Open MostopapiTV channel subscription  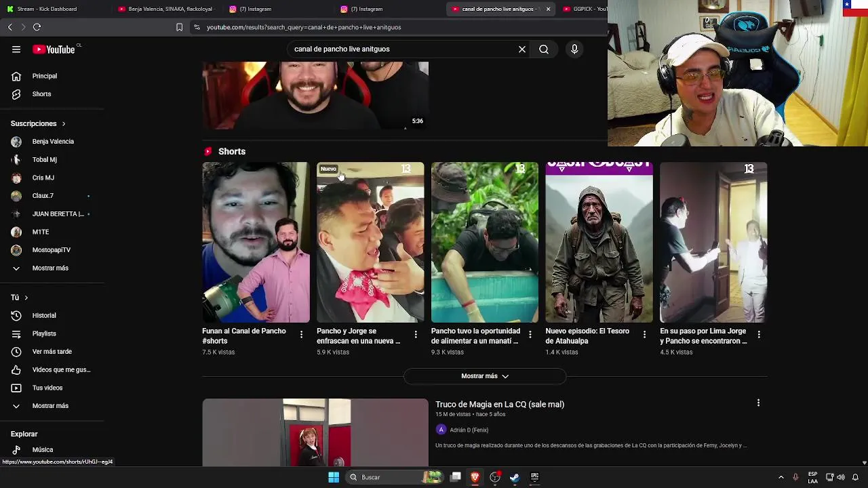tap(52, 250)
